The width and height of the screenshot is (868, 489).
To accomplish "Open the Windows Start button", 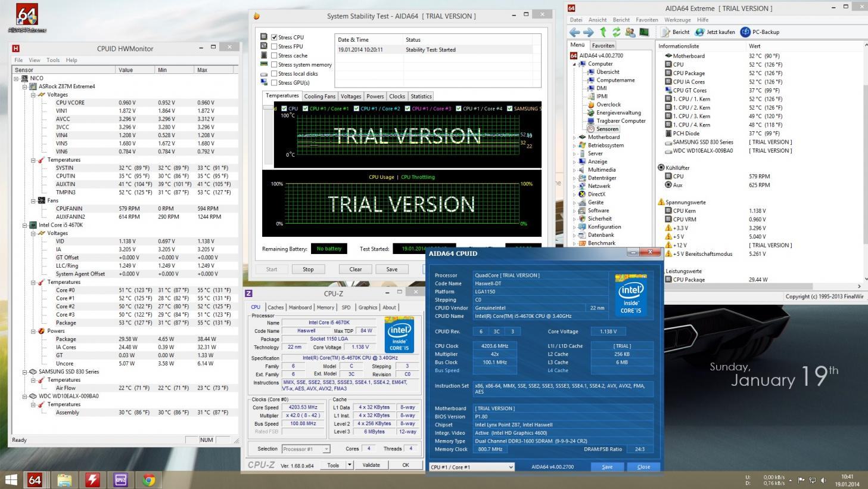I will (x=11, y=479).
